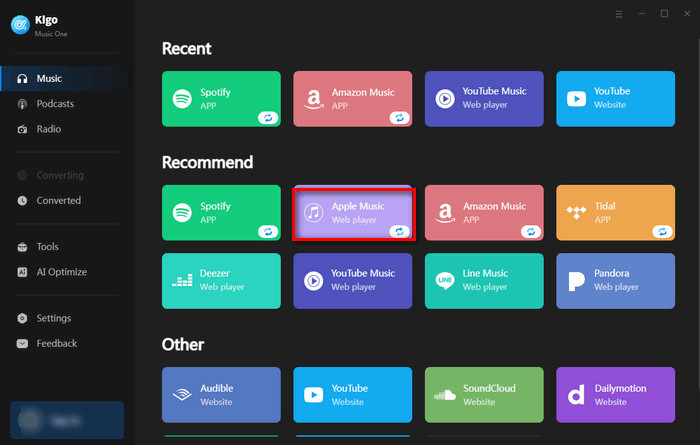Click the Radio icon in sidebar
700x445 pixels.
pyautogui.click(x=22, y=129)
